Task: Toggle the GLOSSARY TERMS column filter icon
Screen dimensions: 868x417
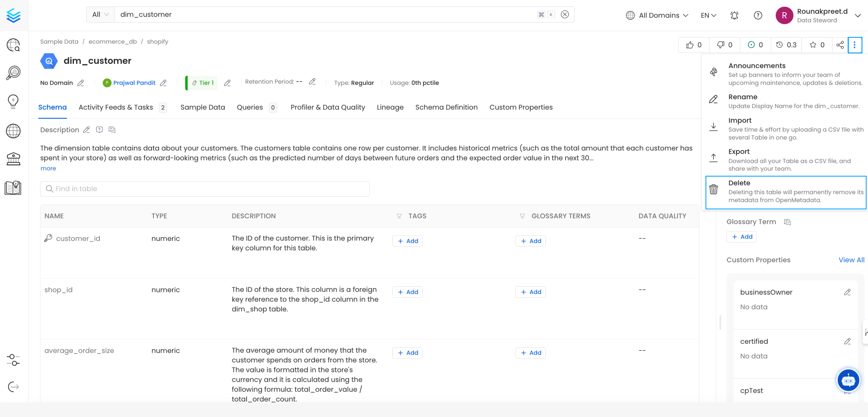Action: click(x=522, y=216)
